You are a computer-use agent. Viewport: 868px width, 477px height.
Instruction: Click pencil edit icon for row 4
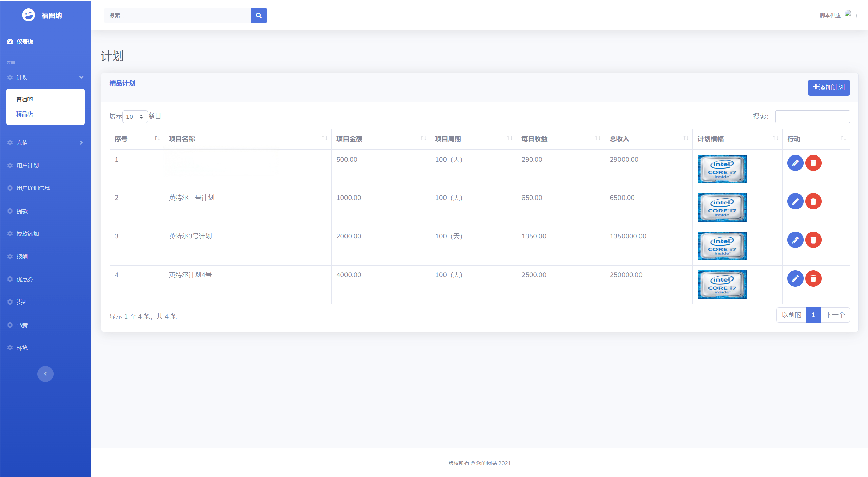pos(795,278)
